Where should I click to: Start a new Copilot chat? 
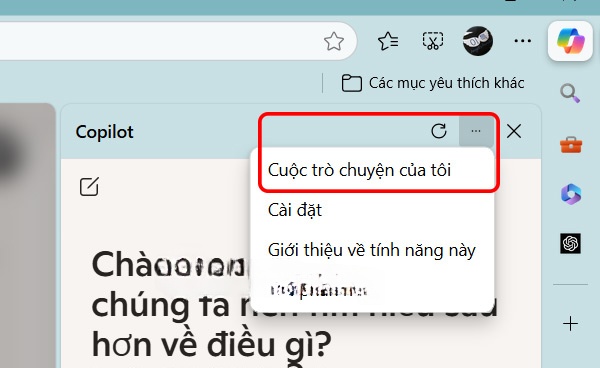pyautogui.click(x=89, y=186)
